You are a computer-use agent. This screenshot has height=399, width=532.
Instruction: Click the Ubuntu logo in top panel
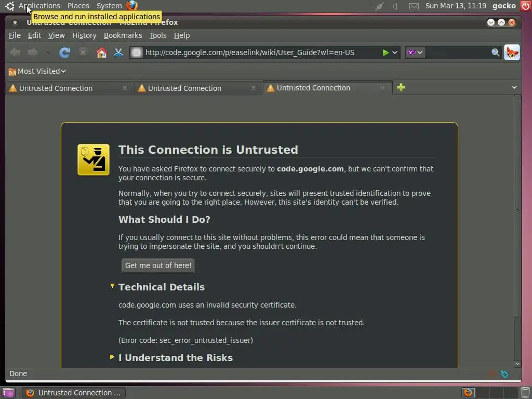pos(9,6)
